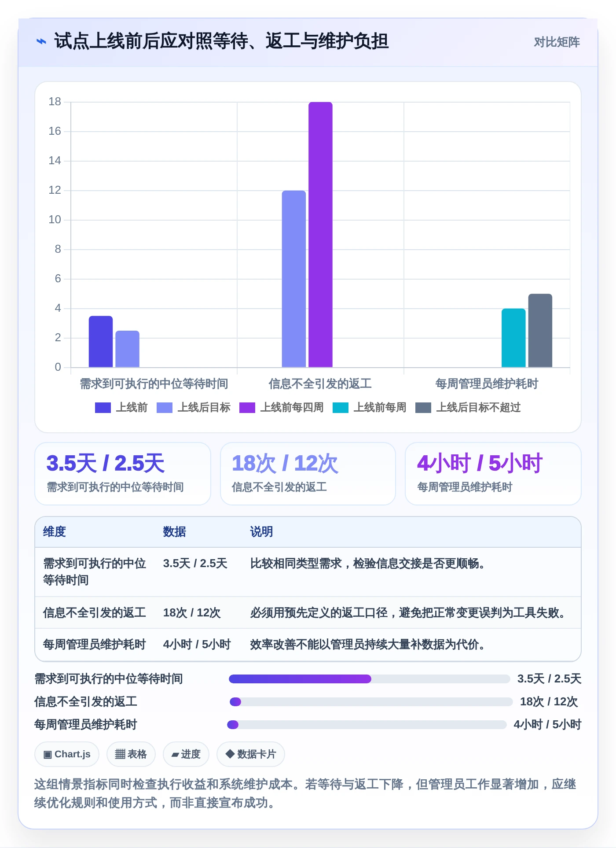This screenshot has width=616, height=848.
Task: Click the 对比矩阵 label in header
Action: point(557,42)
